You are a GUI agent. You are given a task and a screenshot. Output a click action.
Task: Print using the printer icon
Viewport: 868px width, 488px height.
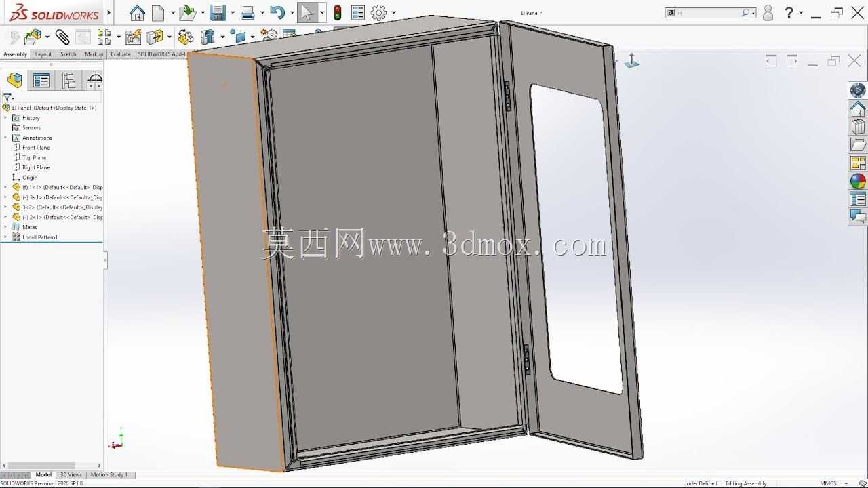coord(248,12)
